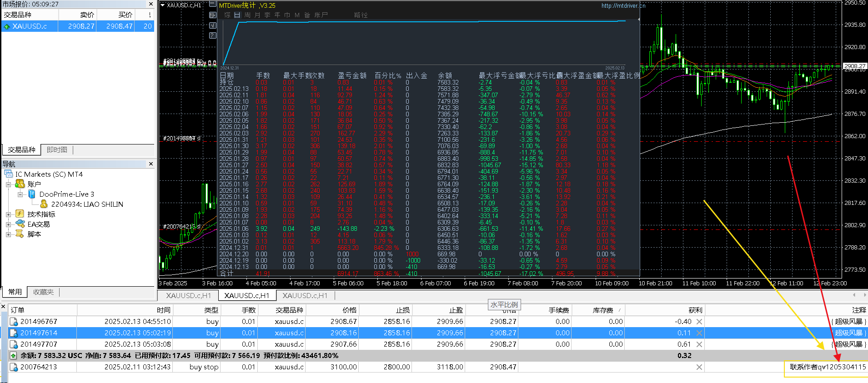
Task: Expand the 技术指标 indicators node
Action: click(x=8, y=214)
